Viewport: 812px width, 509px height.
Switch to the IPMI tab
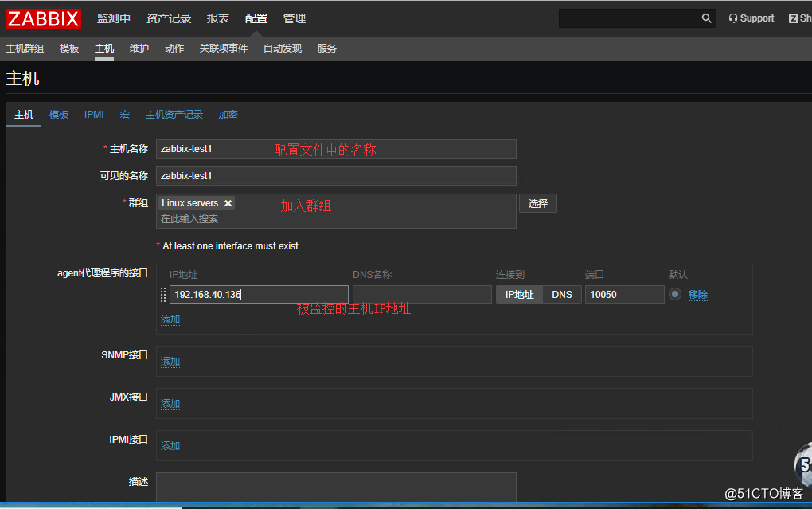tap(94, 115)
